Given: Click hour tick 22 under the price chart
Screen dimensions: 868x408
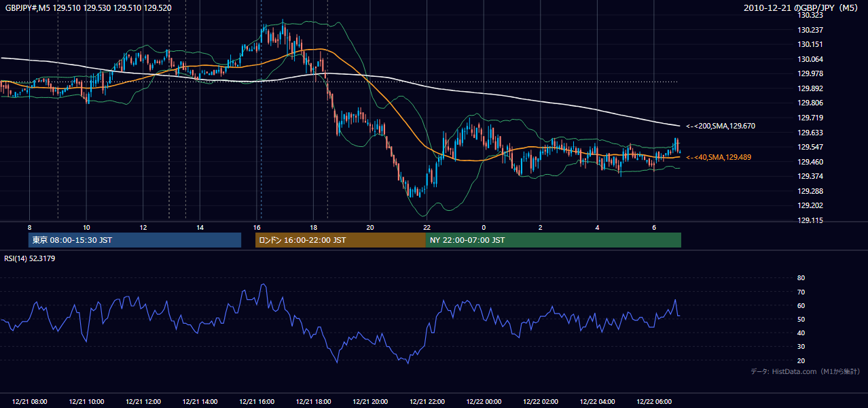Looking at the screenshot, I should [427, 227].
